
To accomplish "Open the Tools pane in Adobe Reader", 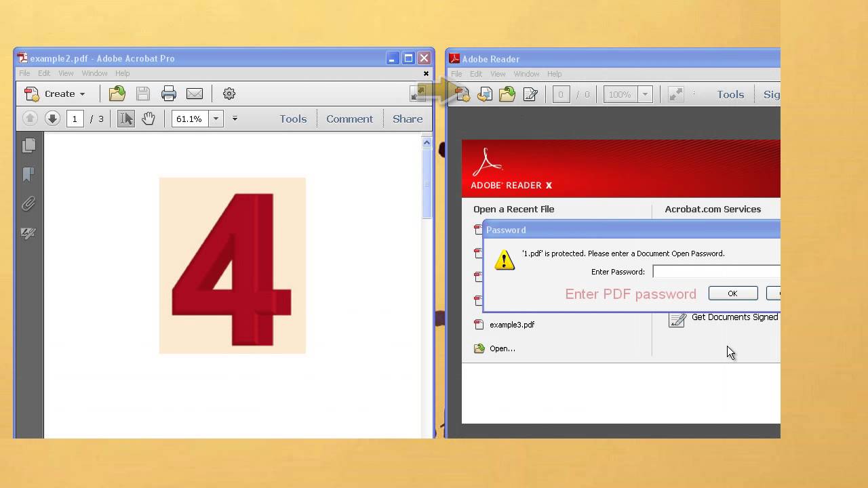I will [730, 95].
